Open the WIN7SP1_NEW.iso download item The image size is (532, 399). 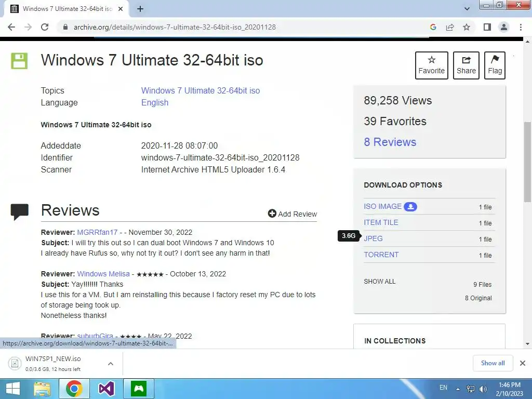pyautogui.click(x=53, y=363)
